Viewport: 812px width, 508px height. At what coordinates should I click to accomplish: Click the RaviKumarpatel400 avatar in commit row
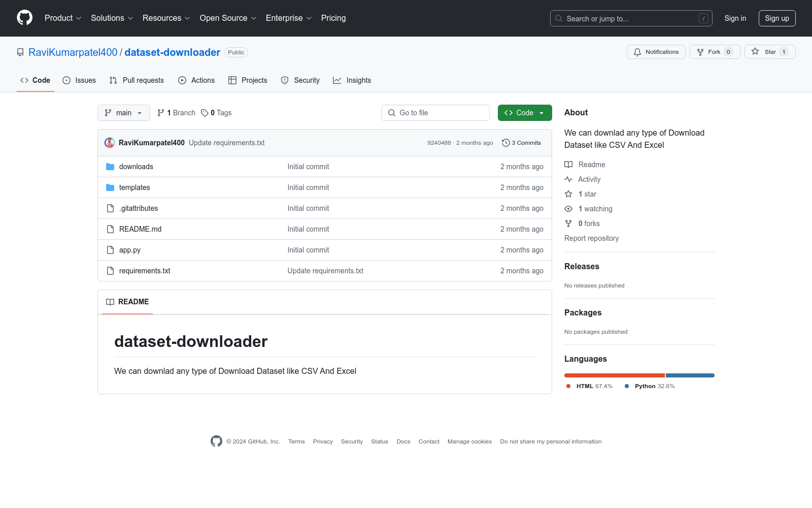110,143
